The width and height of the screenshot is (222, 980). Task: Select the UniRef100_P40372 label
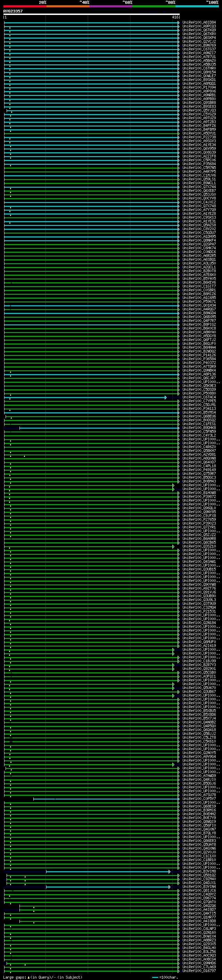(x=199, y=363)
